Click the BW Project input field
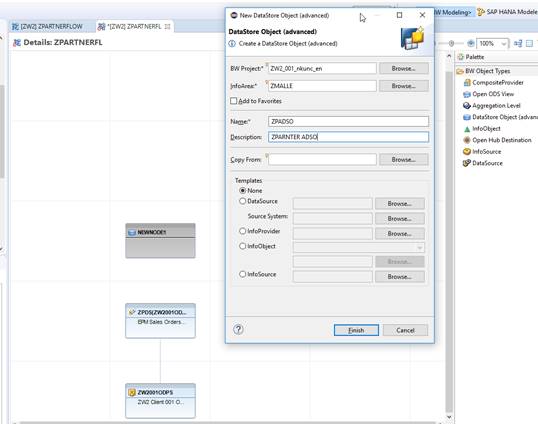This screenshot has width=538, height=424. tap(322, 68)
